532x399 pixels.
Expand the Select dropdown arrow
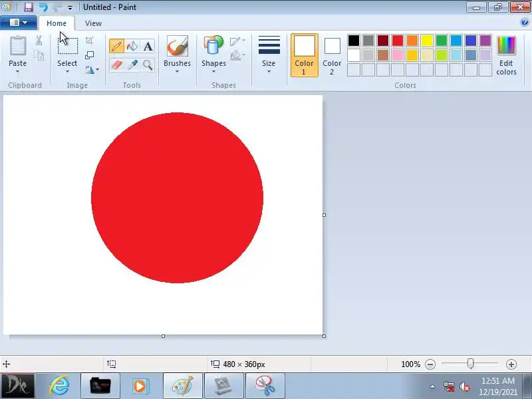coord(67,72)
